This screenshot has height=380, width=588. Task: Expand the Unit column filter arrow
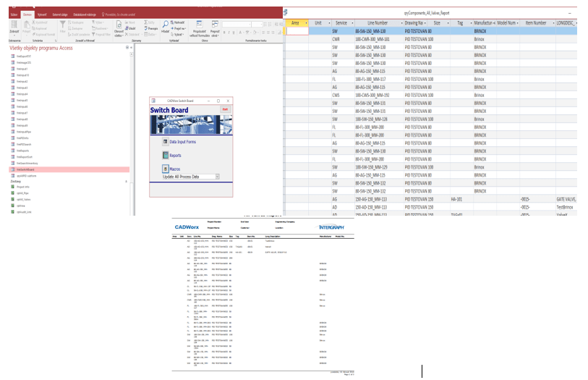tap(328, 23)
